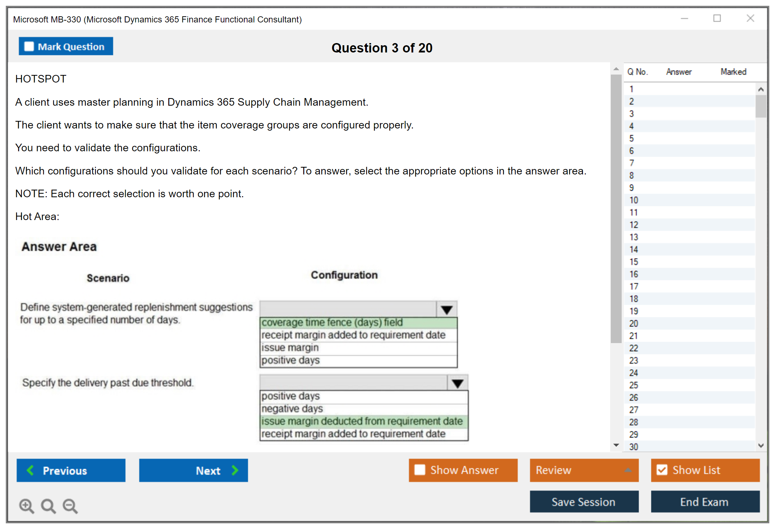The height and width of the screenshot is (532, 778).
Task: Toggle the Show Answer checkbox
Action: (420, 470)
